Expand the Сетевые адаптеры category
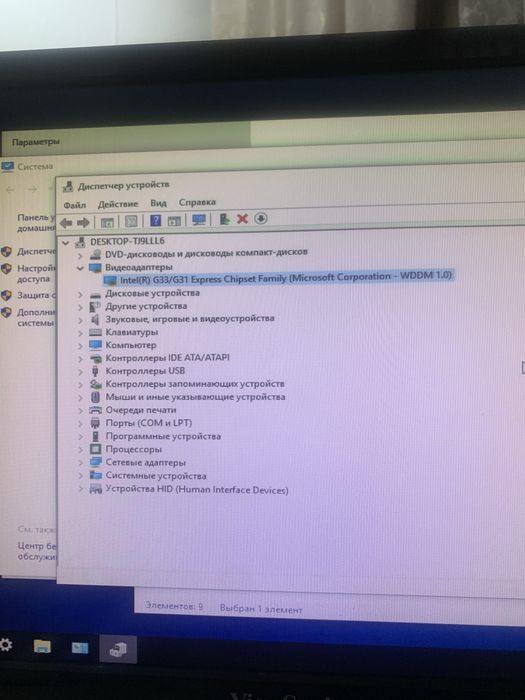525x700 pixels. [80, 463]
